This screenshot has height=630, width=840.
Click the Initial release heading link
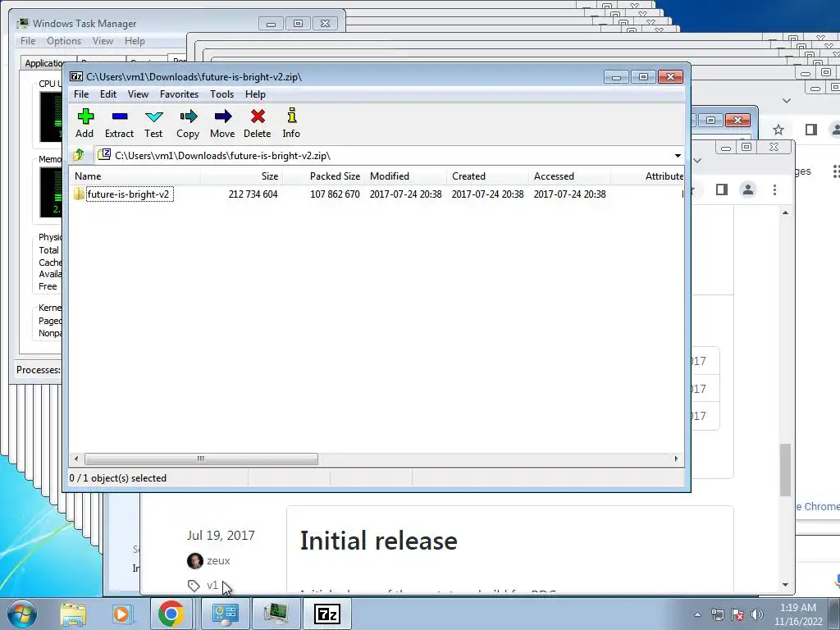(x=378, y=540)
